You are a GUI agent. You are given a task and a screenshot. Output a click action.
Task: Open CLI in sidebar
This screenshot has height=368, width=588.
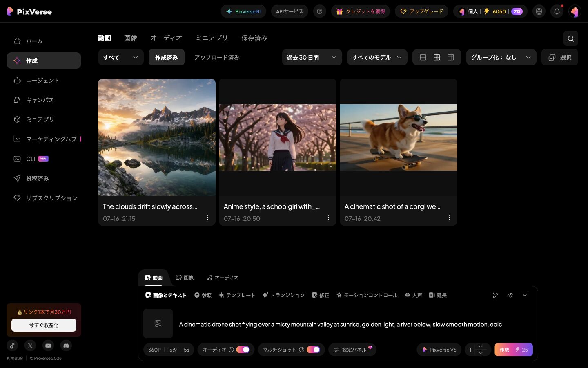point(44,159)
